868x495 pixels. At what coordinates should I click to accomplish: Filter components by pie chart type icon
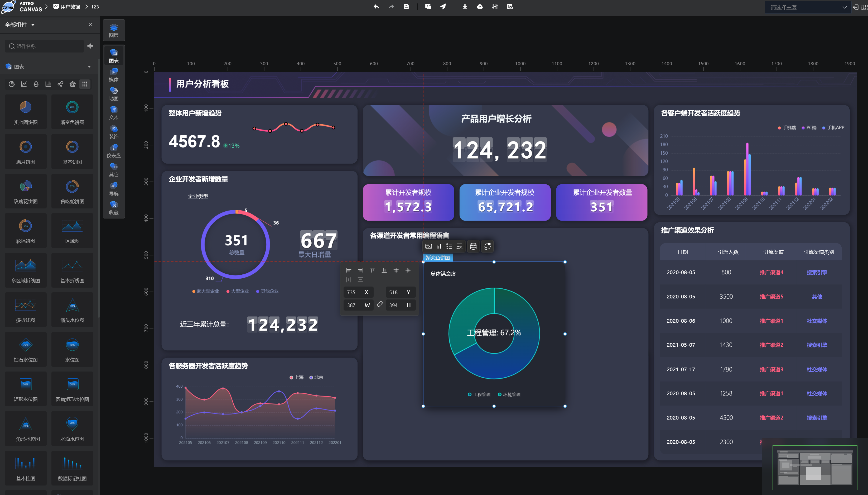[x=12, y=84]
